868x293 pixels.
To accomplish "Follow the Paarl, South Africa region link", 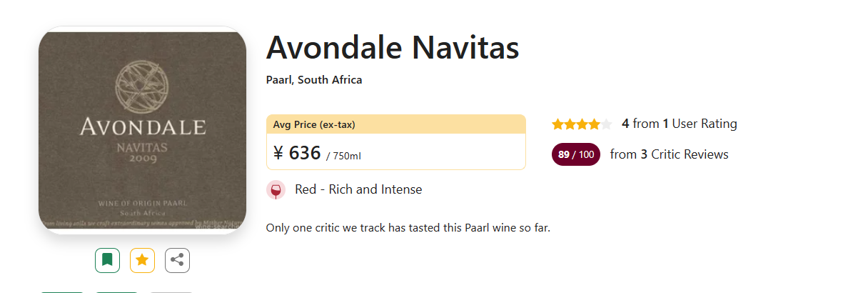I will point(313,80).
